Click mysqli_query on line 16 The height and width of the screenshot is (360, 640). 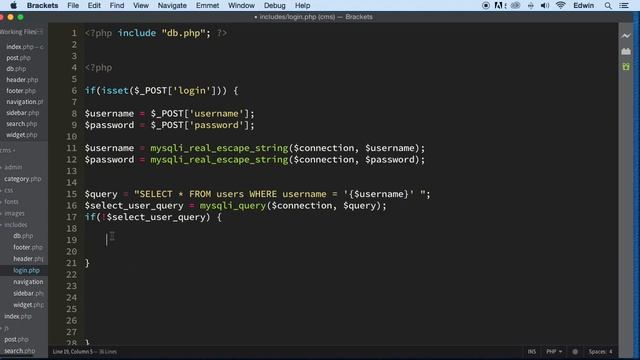tap(233, 206)
